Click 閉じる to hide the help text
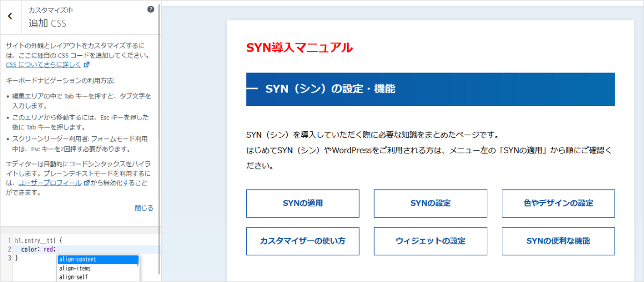The image size is (644, 282). [x=144, y=208]
